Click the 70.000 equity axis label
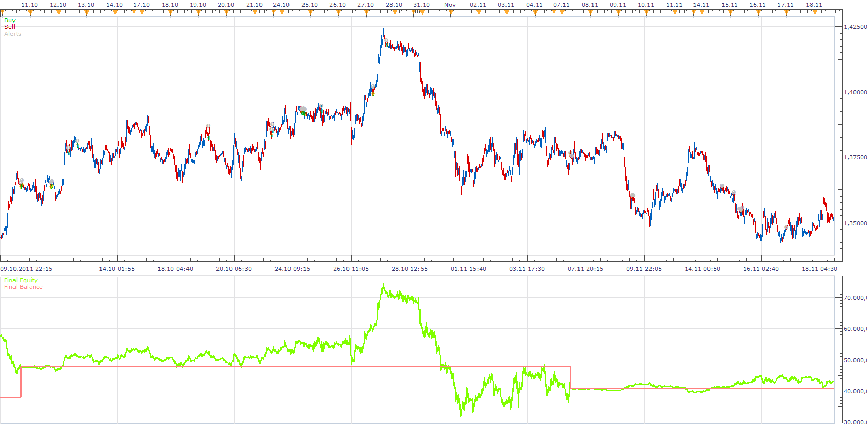 point(856,298)
